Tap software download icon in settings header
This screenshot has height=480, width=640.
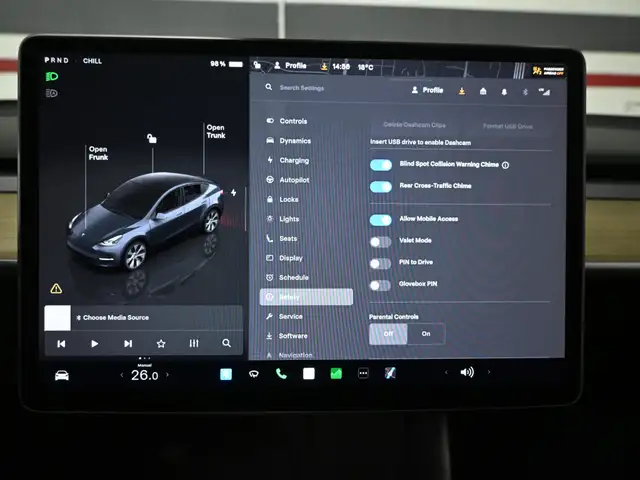click(462, 91)
